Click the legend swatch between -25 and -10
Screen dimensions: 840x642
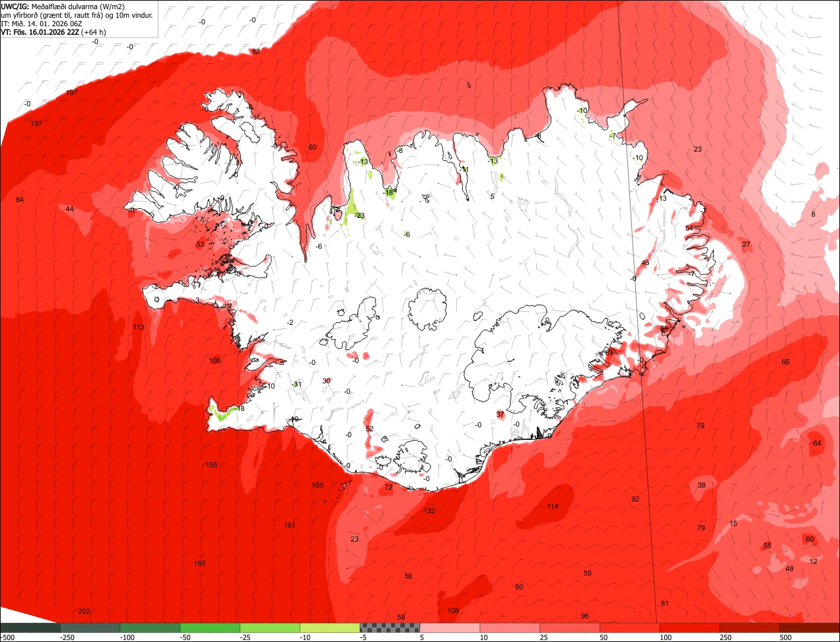270,628
